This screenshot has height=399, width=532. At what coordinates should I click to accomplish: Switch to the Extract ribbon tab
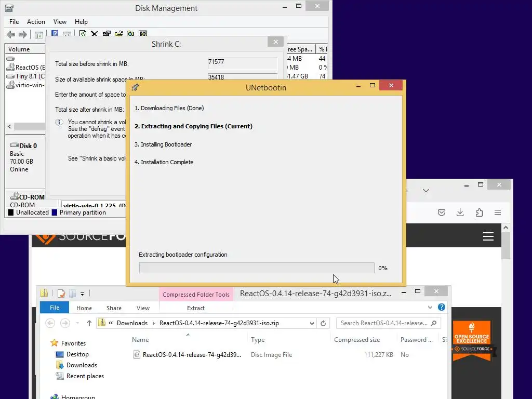(x=196, y=308)
